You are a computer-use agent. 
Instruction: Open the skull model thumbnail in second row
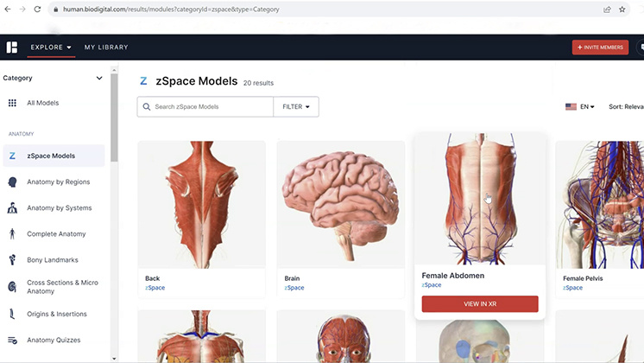point(480,341)
